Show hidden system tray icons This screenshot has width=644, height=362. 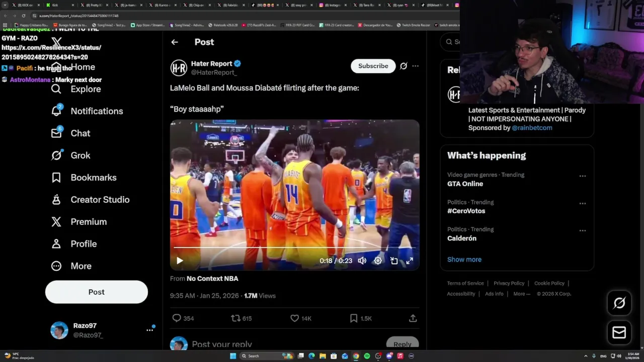586,356
